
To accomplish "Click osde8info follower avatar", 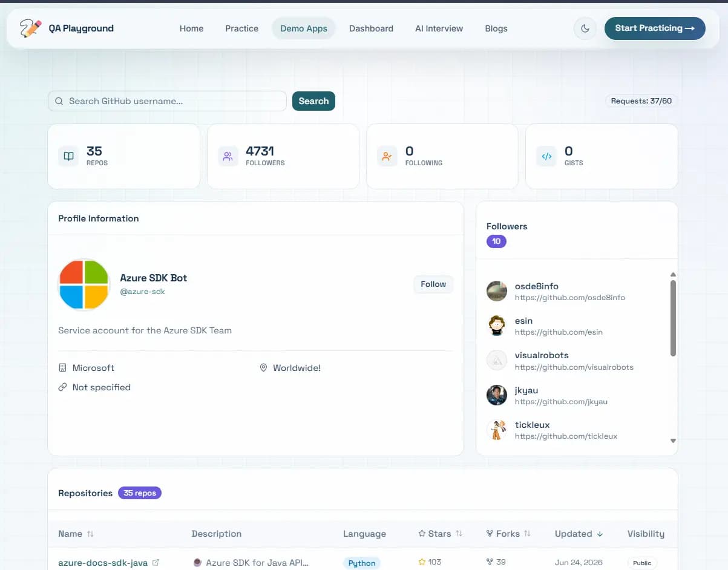I will coord(497,291).
